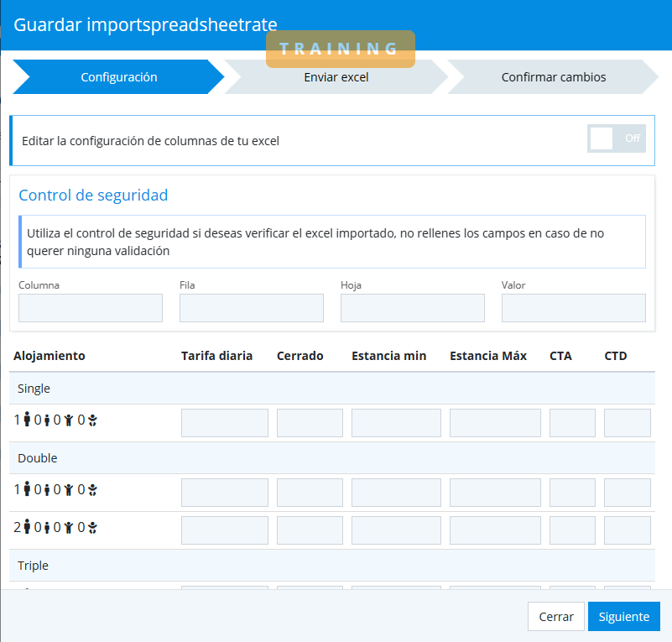Select the CTD field in the Single row
The width and height of the screenshot is (672, 642).
click(627, 423)
